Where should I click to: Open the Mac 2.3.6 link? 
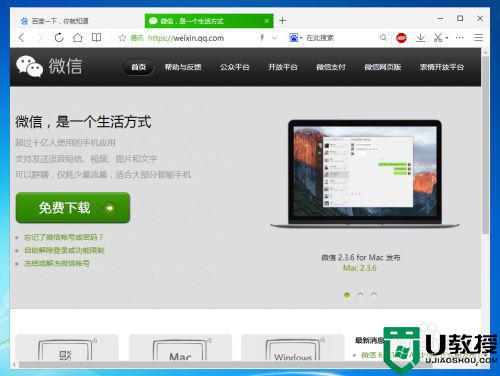[x=360, y=268]
